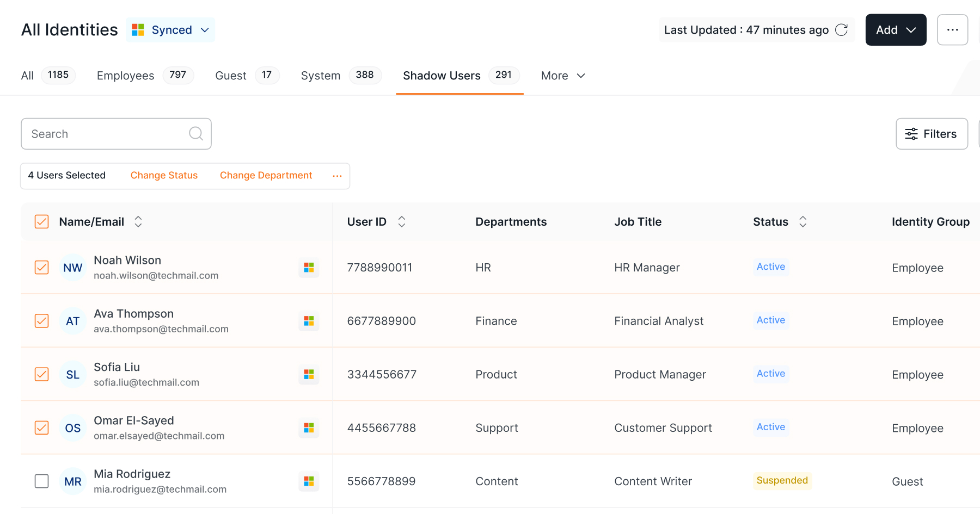Click the Identity Group column header
The width and height of the screenshot is (980, 514).
930,221
